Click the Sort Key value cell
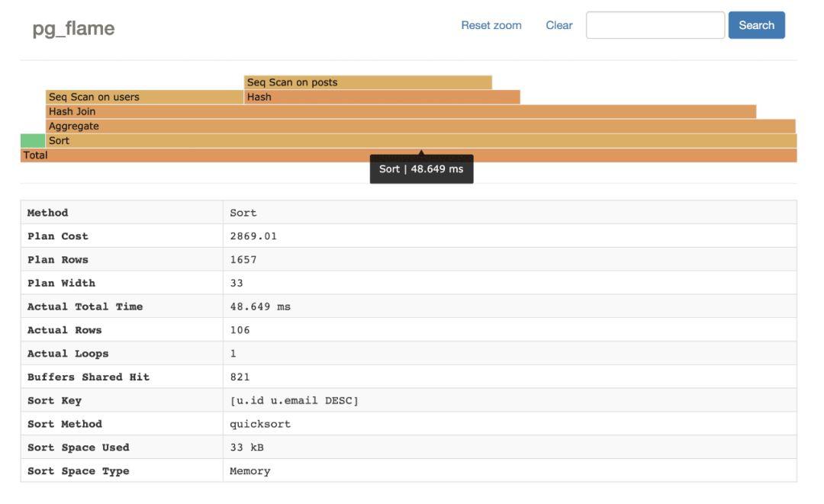 point(294,400)
